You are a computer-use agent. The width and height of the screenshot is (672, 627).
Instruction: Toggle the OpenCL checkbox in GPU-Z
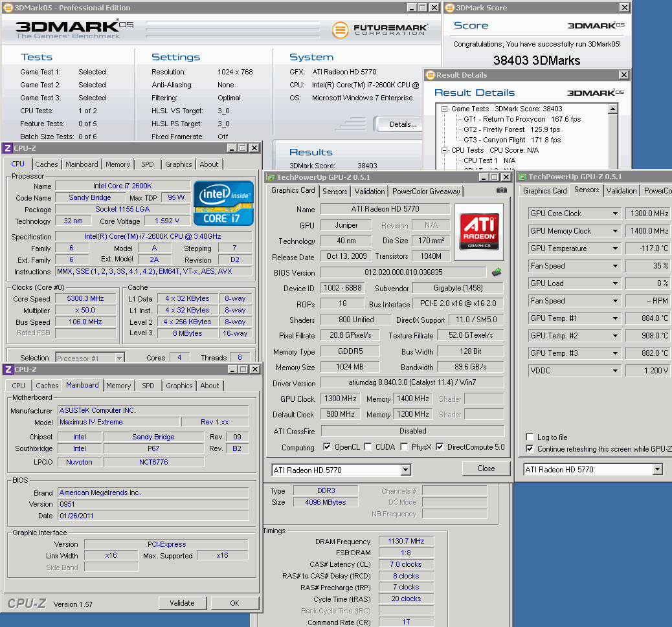pos(327,446)
